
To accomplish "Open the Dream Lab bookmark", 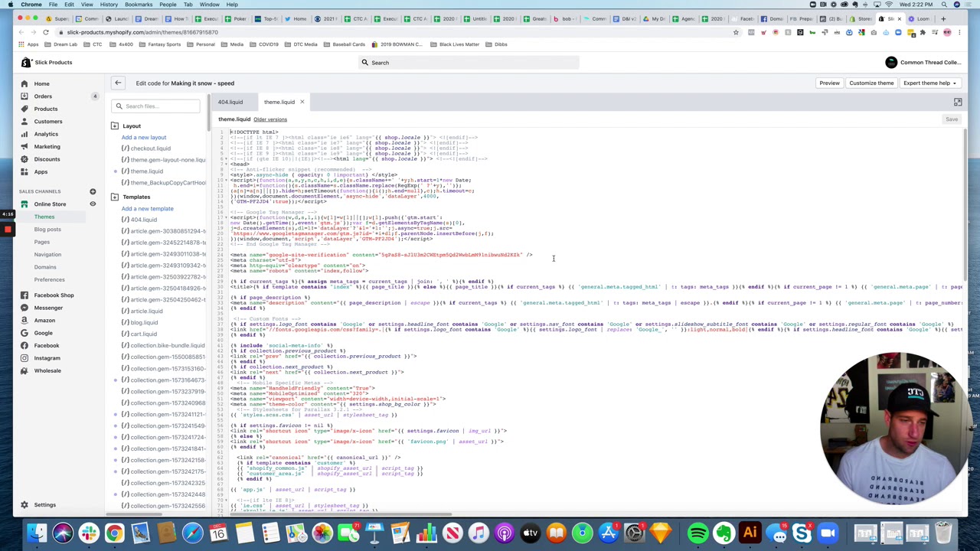I will tap(65, 44).
